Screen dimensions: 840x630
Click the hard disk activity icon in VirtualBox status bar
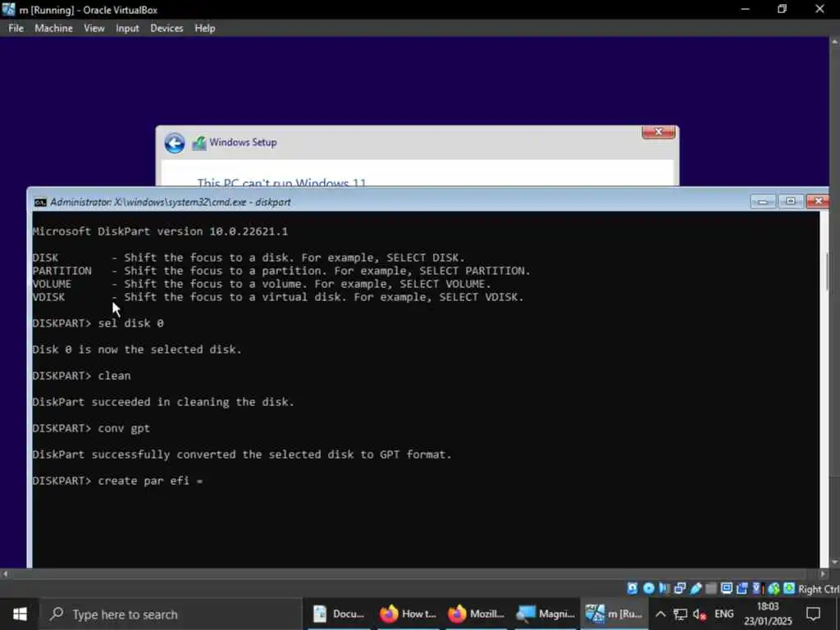[x=632, y=588]
